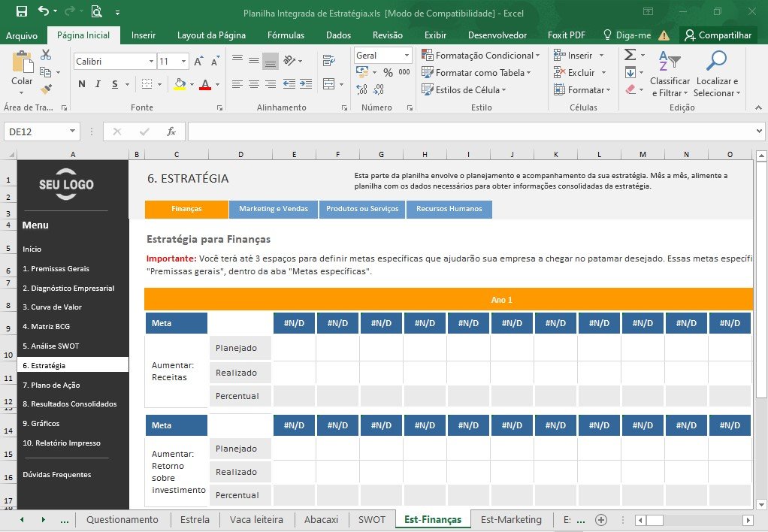The image size is (768, 532).
Task: Click the Format Painter brush icon
Action: click(46, 89)
